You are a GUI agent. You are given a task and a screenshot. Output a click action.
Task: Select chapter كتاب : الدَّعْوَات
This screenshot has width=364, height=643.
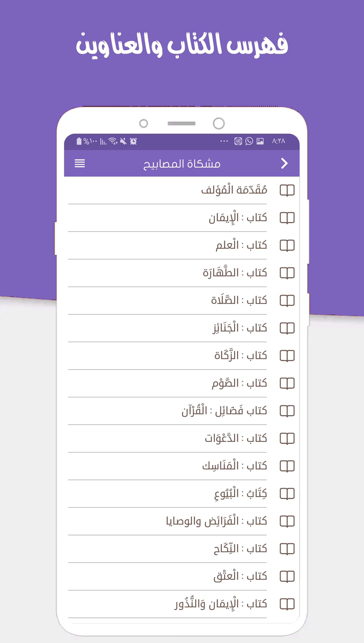[236, 438]
